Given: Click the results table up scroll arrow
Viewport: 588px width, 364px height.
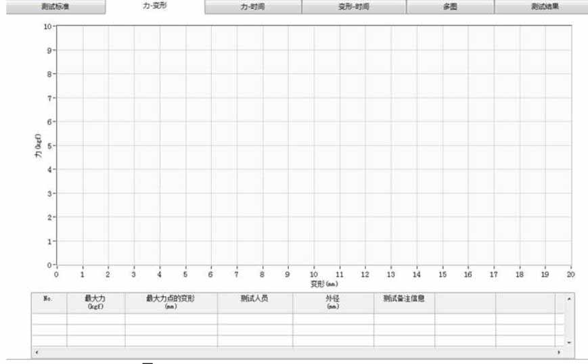Looking at the screenshot, I should click(568, 298).
